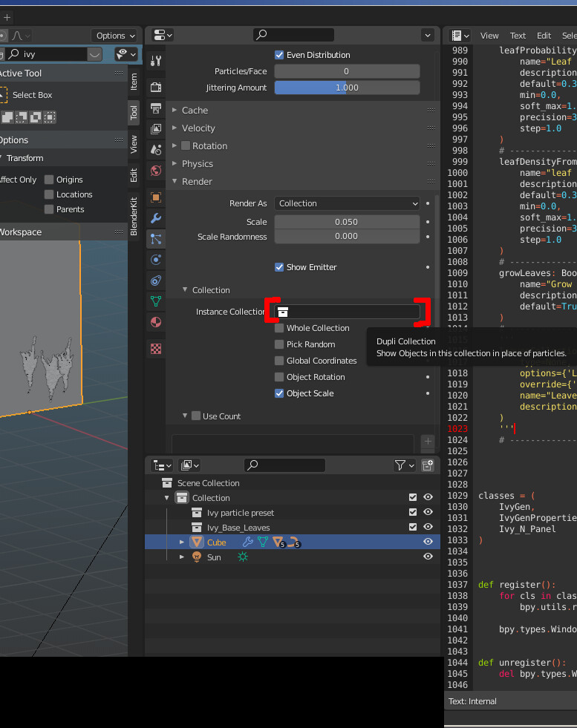577x728 pixels.
Task: Hide the Sun object with eye icon
Action: click(428, 557)
